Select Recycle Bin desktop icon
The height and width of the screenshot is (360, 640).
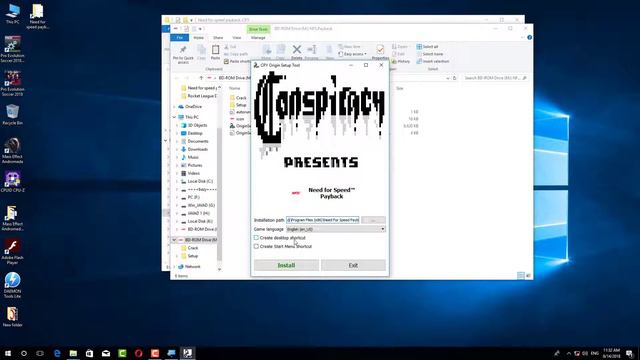(13, 115)
